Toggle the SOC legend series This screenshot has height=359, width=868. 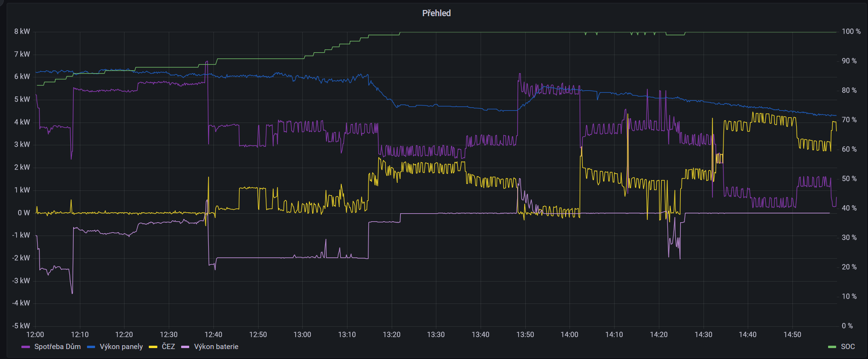[x=848, y=347]
